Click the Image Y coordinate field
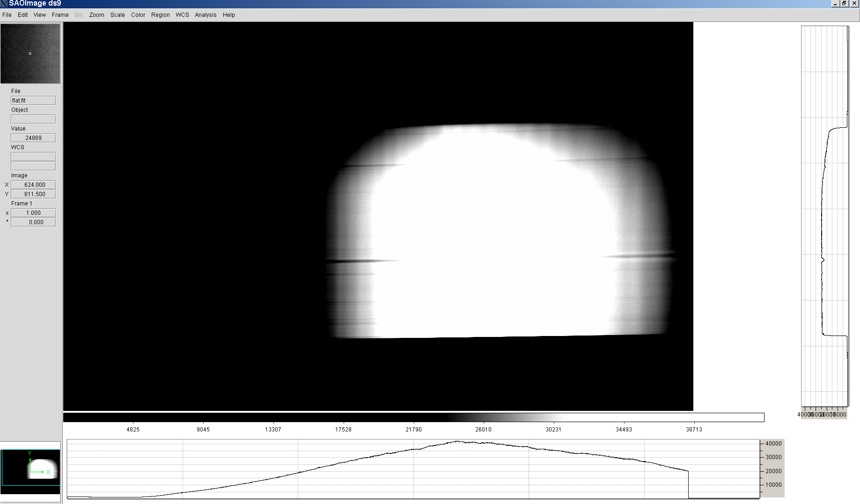 pyautogui.click(x=33, y=194)
